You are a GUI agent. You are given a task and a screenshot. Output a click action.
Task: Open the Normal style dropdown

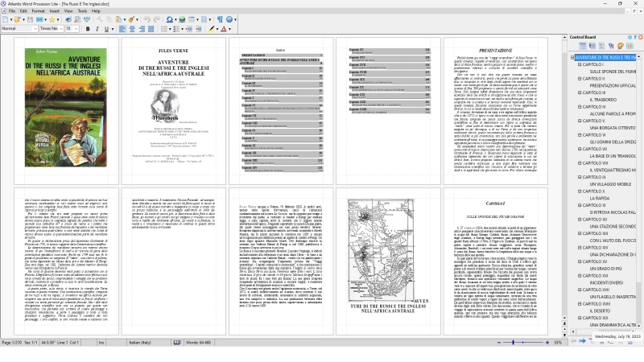[x=35, y=29]
